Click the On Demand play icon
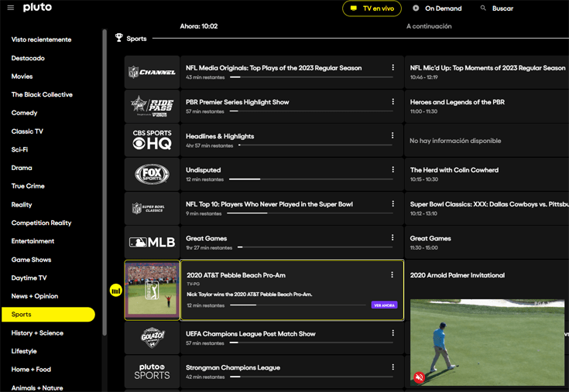The image size is (569, 392). pos(416,8)
